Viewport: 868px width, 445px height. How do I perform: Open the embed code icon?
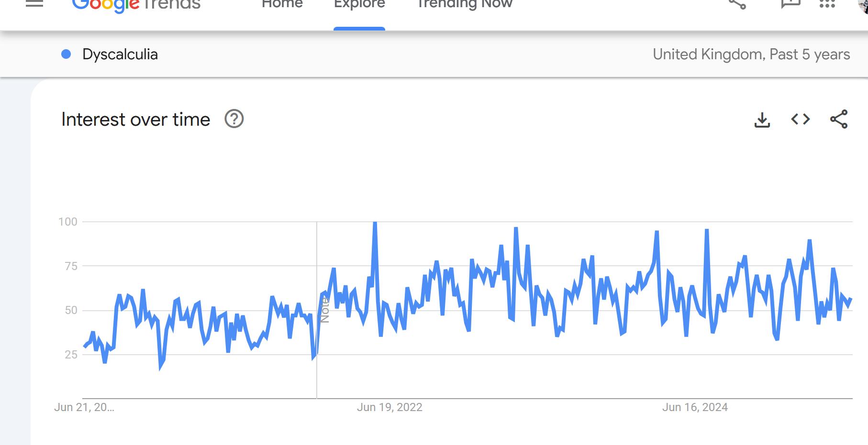(801, 119)
